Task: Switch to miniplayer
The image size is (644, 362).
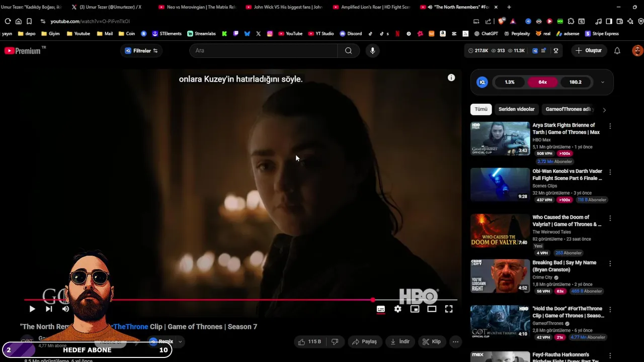Action: pyautogui.click(x=415, y=309)
